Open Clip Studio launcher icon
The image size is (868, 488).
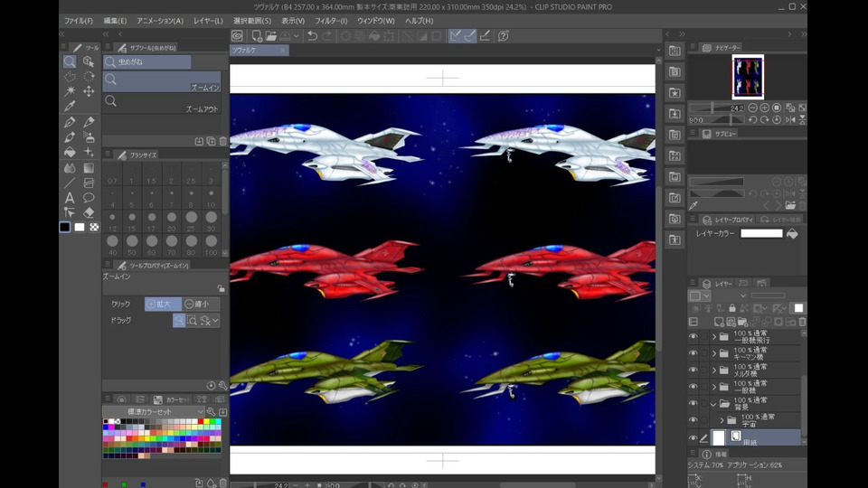click(x=238, y=36)
